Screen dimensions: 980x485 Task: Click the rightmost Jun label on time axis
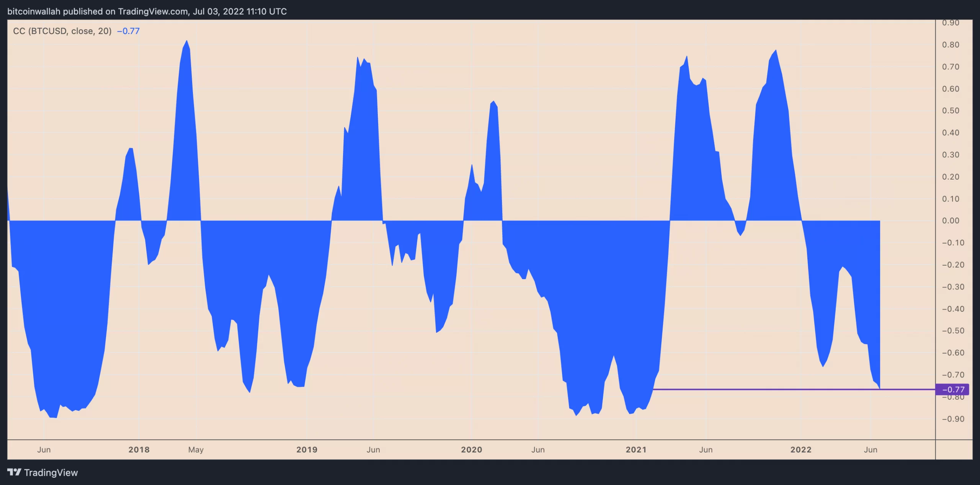pos(871,449)
